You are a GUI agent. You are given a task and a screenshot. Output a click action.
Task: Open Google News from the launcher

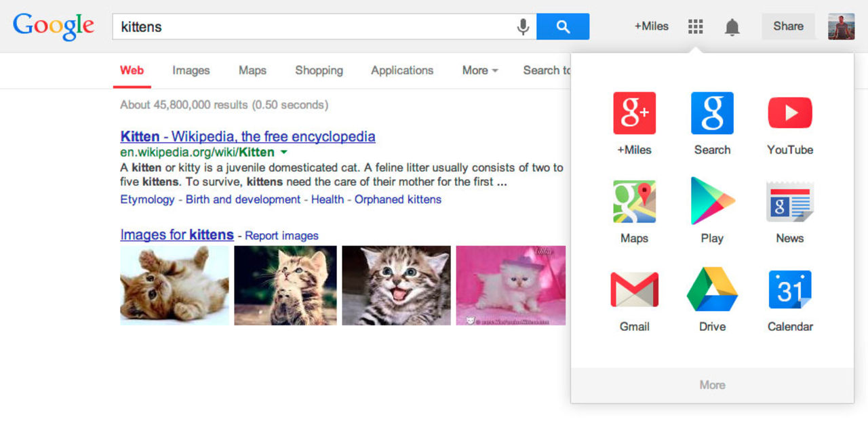[789, 201]
